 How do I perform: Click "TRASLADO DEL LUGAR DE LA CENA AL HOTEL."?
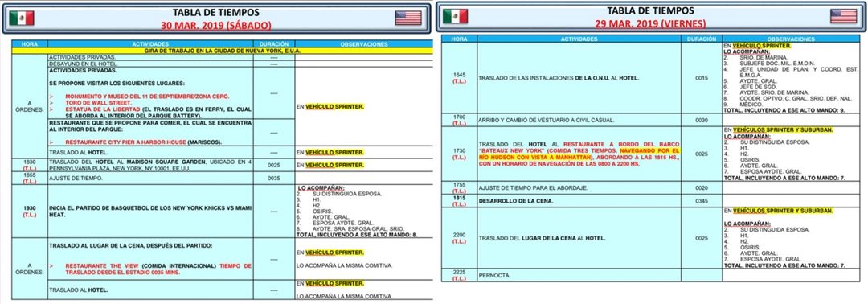pos(542,237)
